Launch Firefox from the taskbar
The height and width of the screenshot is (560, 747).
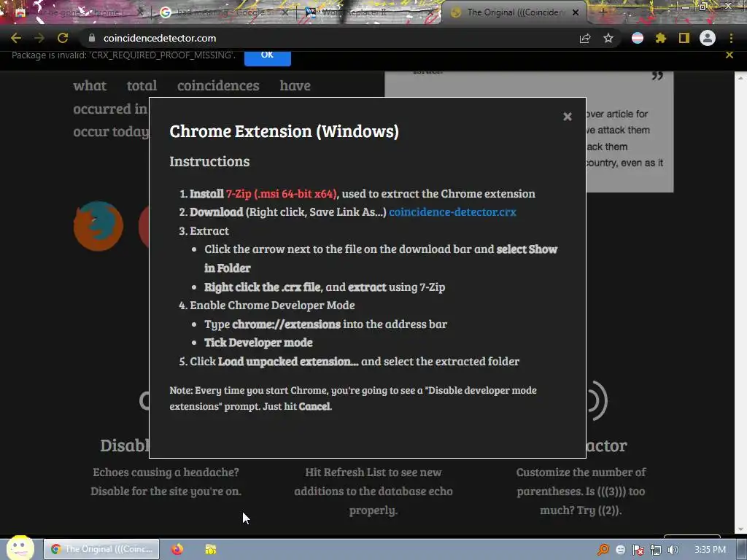177,549
